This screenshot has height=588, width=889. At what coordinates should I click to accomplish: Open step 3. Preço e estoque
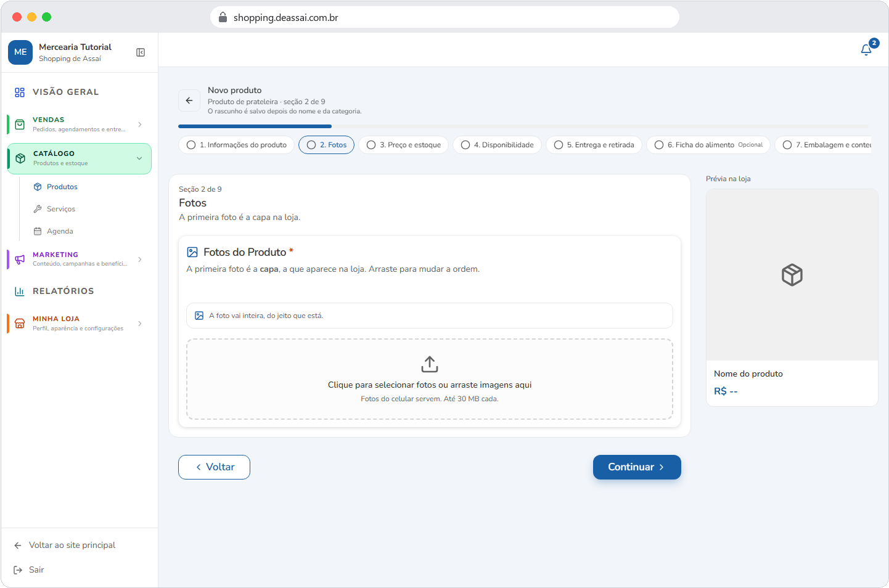point(404,145)
